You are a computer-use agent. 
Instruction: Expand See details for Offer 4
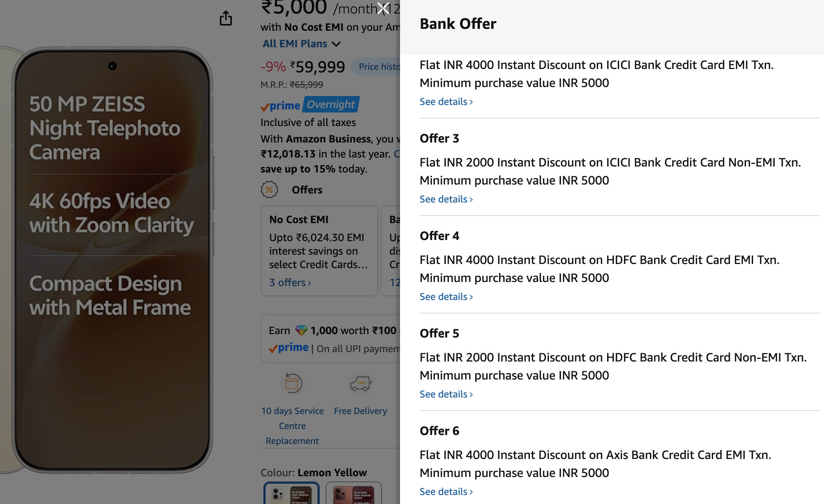[x=446, y=297]
